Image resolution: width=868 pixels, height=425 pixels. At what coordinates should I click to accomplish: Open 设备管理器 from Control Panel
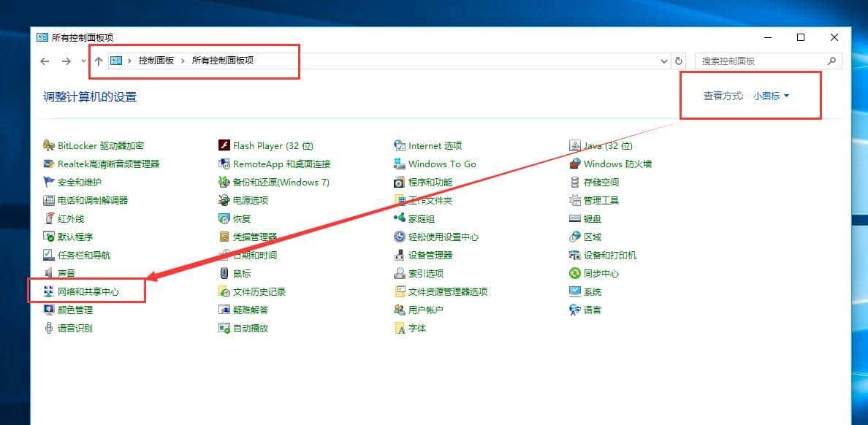point(430,255)
